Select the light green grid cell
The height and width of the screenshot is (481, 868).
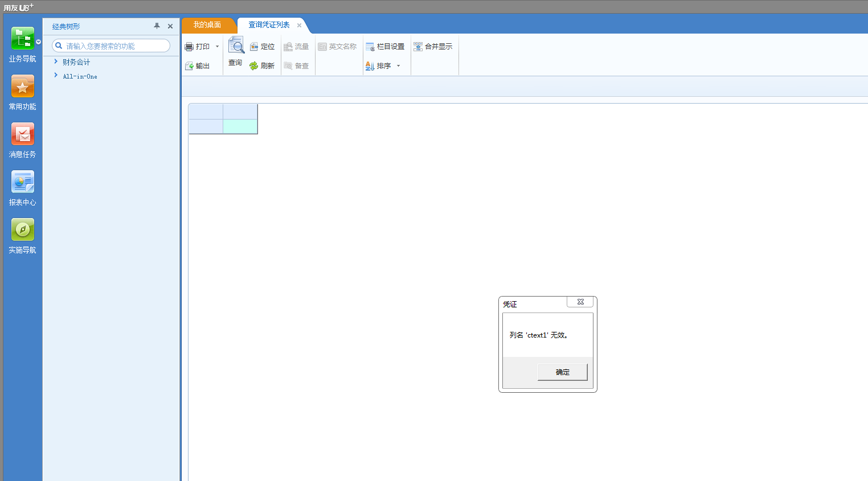point(240,126)
